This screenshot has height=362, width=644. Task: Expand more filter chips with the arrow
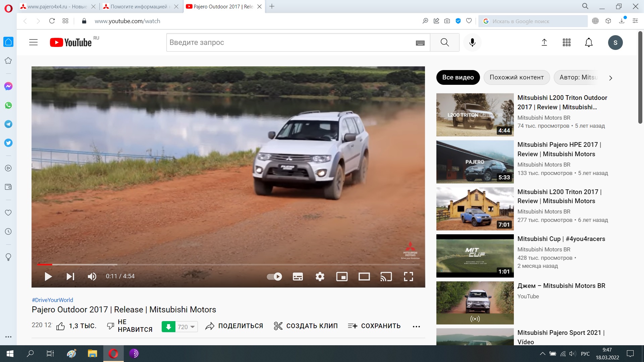click(x=610, y=78)
